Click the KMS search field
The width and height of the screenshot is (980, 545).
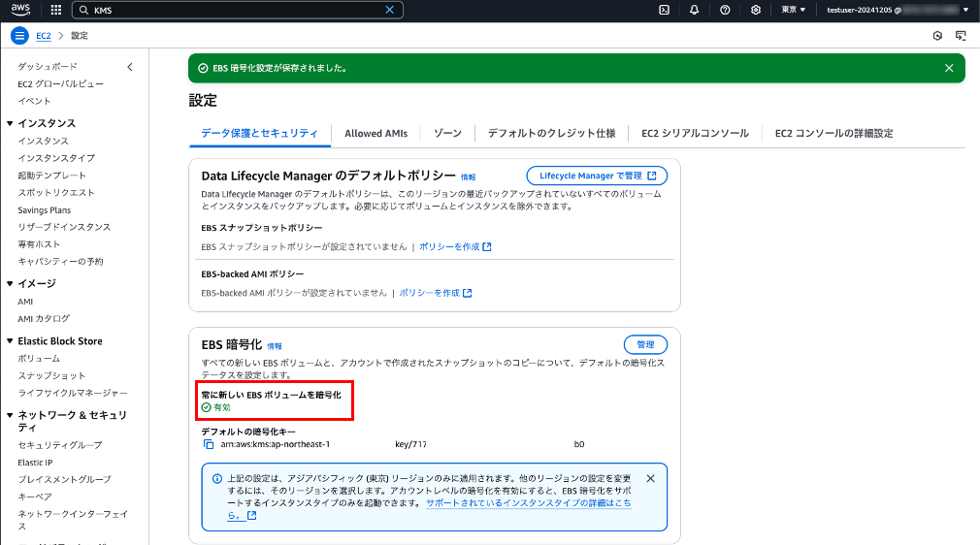point(238,10)
